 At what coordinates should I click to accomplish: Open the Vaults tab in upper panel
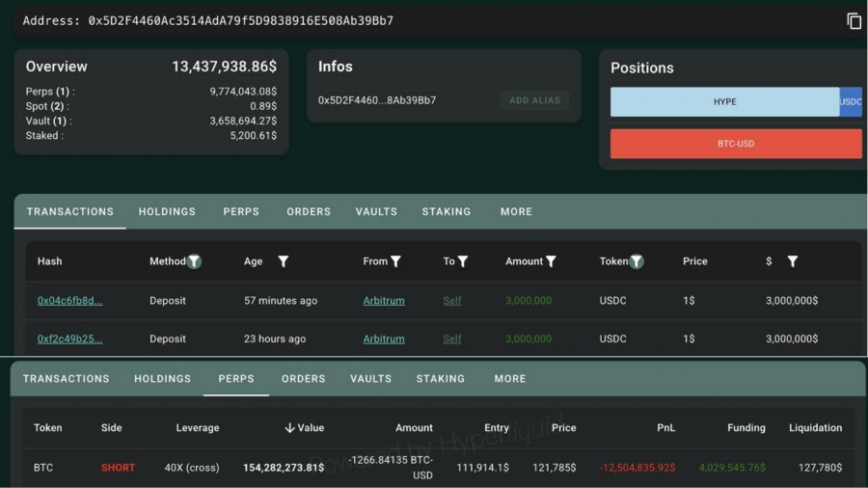376,211
